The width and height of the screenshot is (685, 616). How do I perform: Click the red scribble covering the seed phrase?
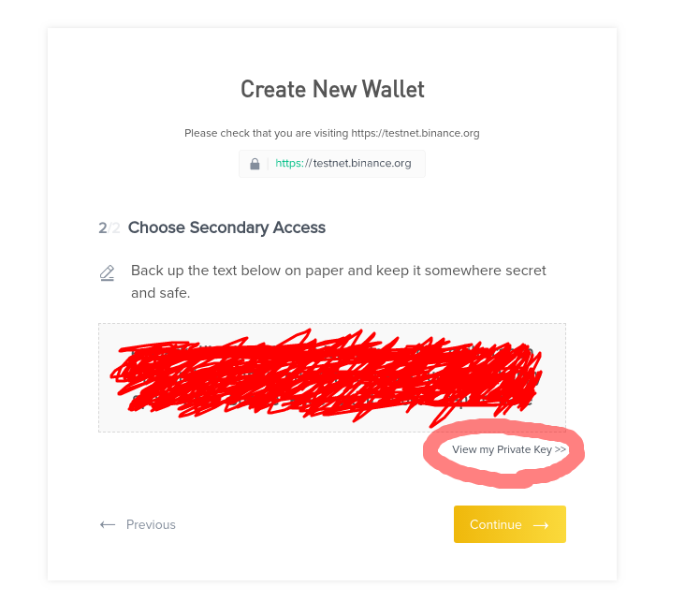328,376
